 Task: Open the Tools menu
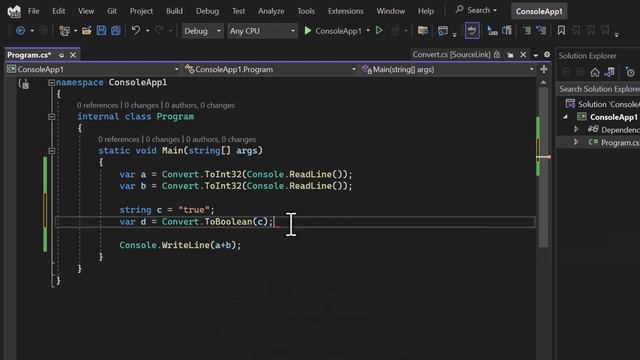point(306,11)
